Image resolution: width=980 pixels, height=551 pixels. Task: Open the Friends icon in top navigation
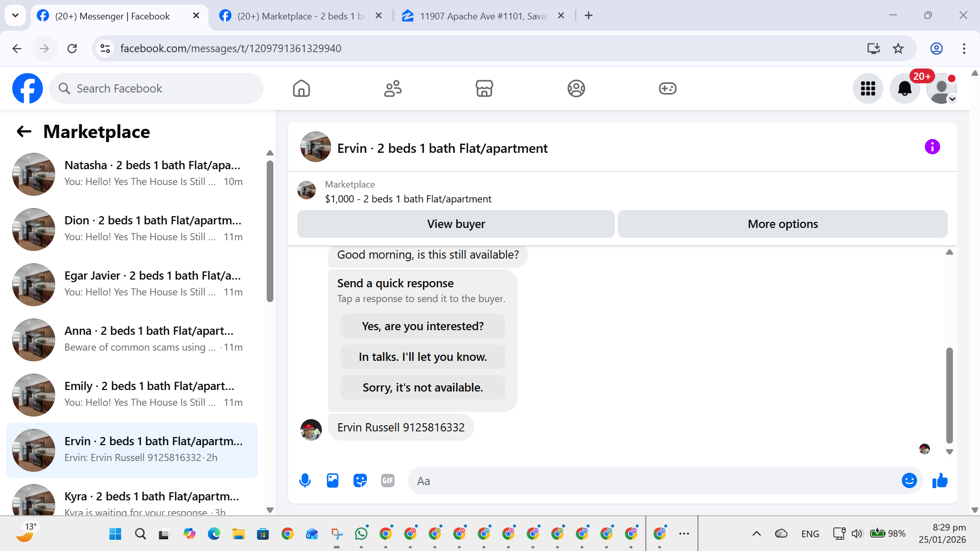(x=393, y=88)
